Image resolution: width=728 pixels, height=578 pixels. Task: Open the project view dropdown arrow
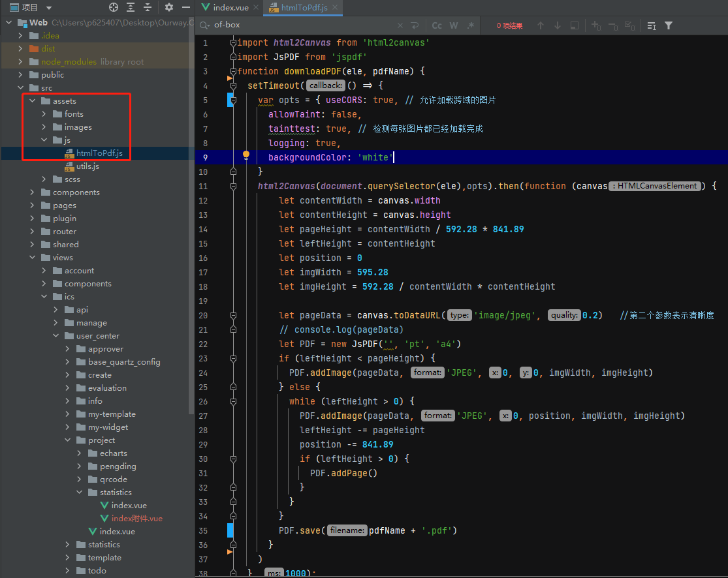[49, 8]
